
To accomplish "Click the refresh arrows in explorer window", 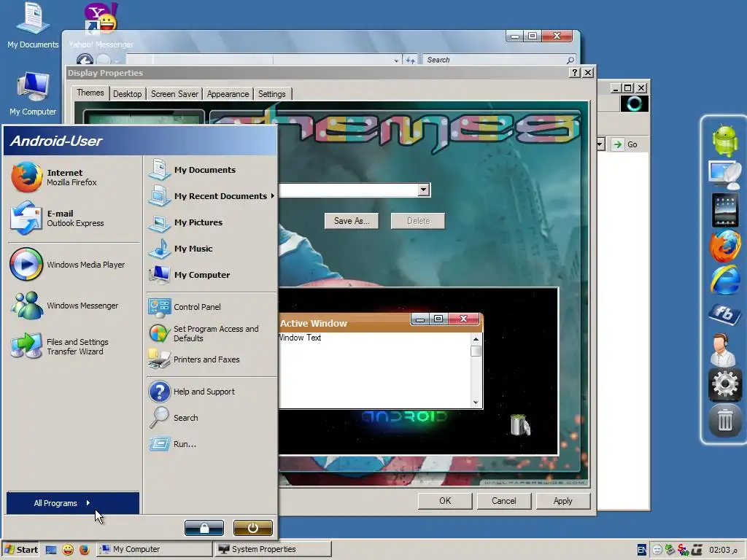I will click(x=410, y=60).
